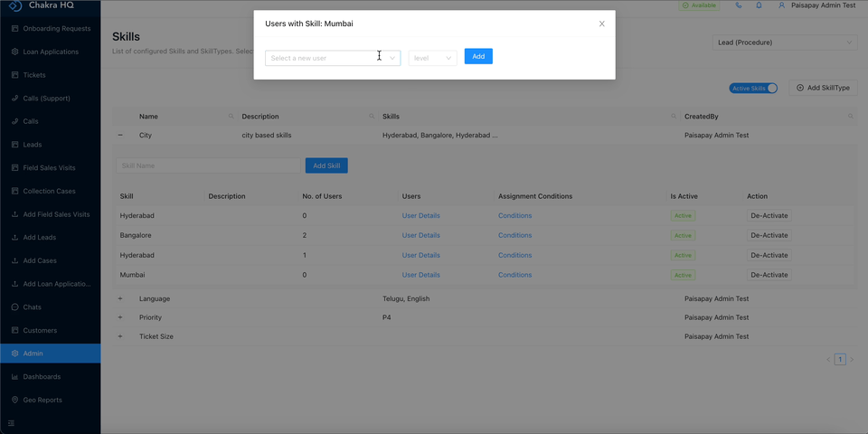Screen dimensions: 868x434
Task: Click the Geo Reports pin icon
Action: pyautogui.click(x=15, y=400)
